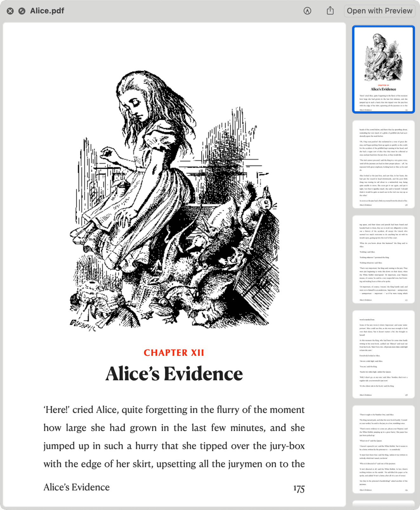
Task: Click the page number 175 in footer
Action: point(299,488)
